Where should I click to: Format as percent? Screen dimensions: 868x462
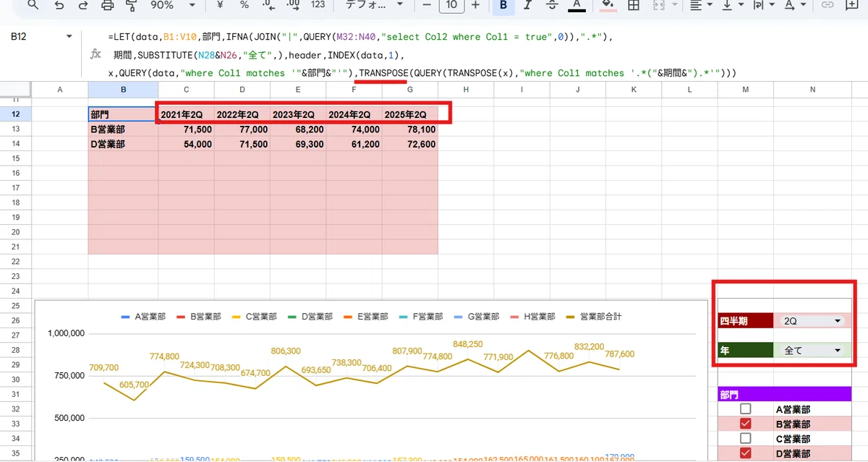coord(244,5)
